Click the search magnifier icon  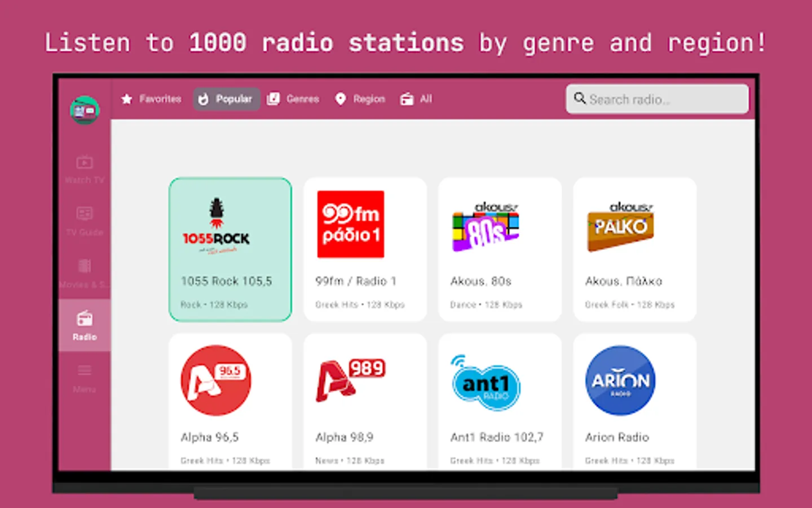click(x=580, y=98)
